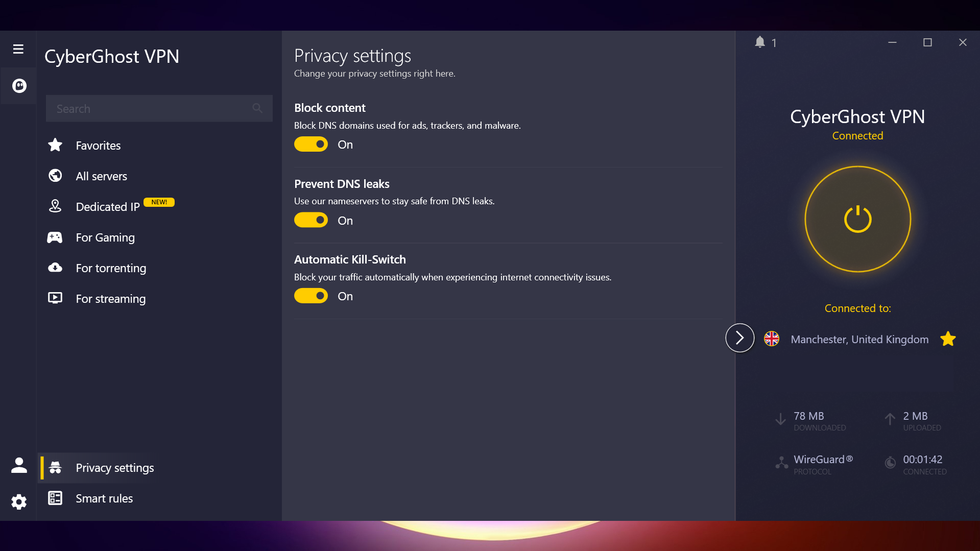Click the WireGuard® protocol label
This screenshot has height=551, width=980.
click(823, 459)
